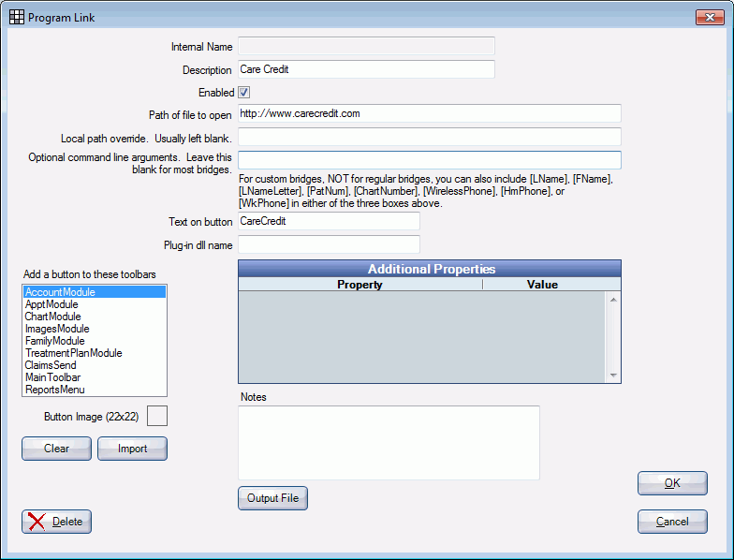Click the optional command line arguments field
The image size is (734, 560).
pyautogui.click(x=429, y=160)
